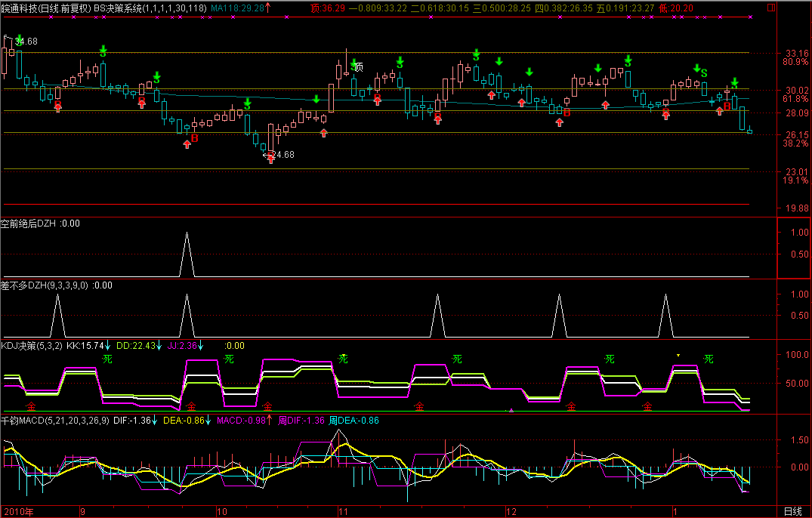Click the JJ:2.36 value
The height and width of the screenshot is (518, 812).
pos(182,346)
